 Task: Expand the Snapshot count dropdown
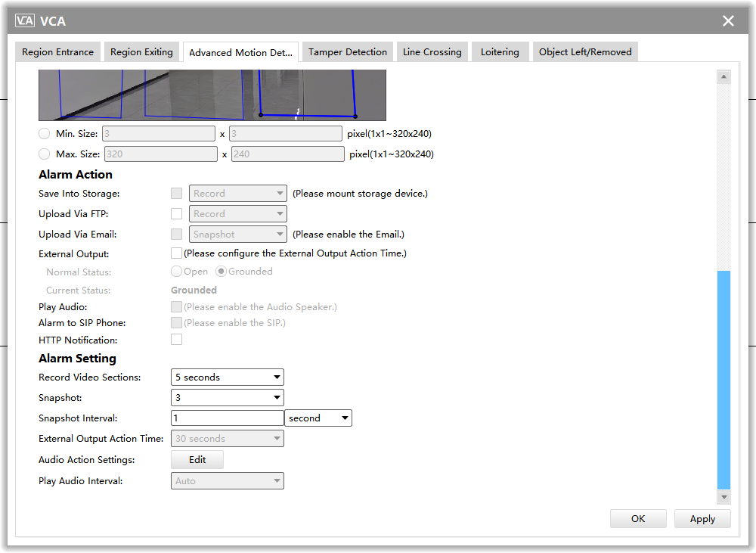(x=228, y=398)
